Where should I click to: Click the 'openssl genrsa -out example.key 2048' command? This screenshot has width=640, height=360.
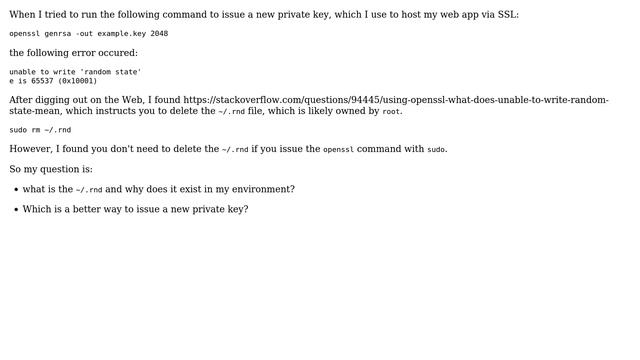(89, 33)
